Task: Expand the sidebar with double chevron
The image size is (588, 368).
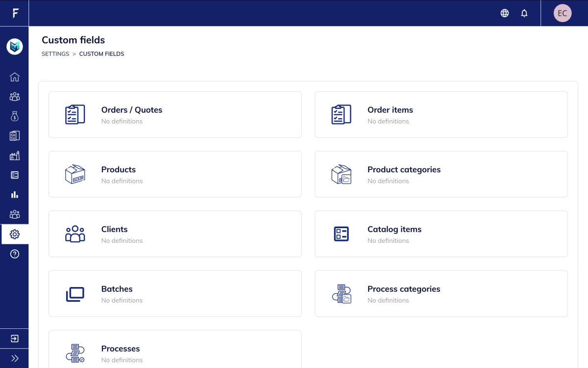Action: [x=15, y=358]
